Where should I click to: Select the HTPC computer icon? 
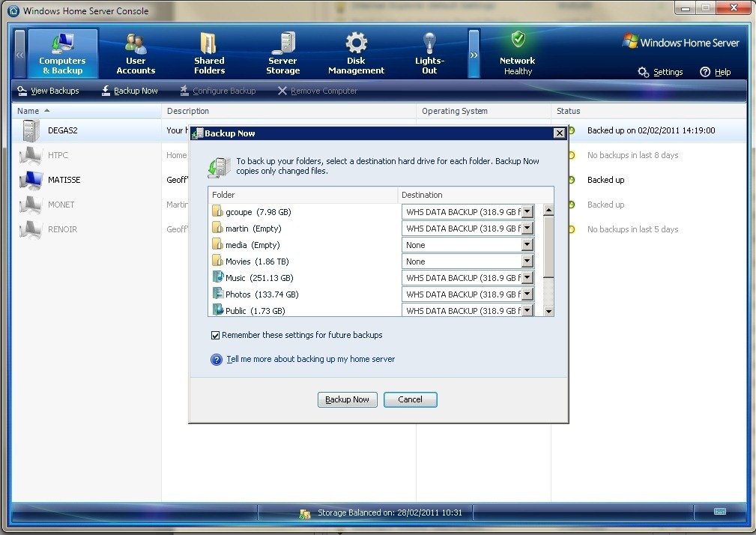31,155
